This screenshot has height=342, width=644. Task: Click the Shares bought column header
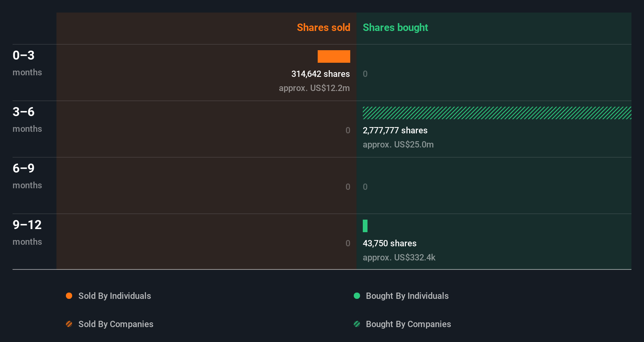(x=395, y=27)
